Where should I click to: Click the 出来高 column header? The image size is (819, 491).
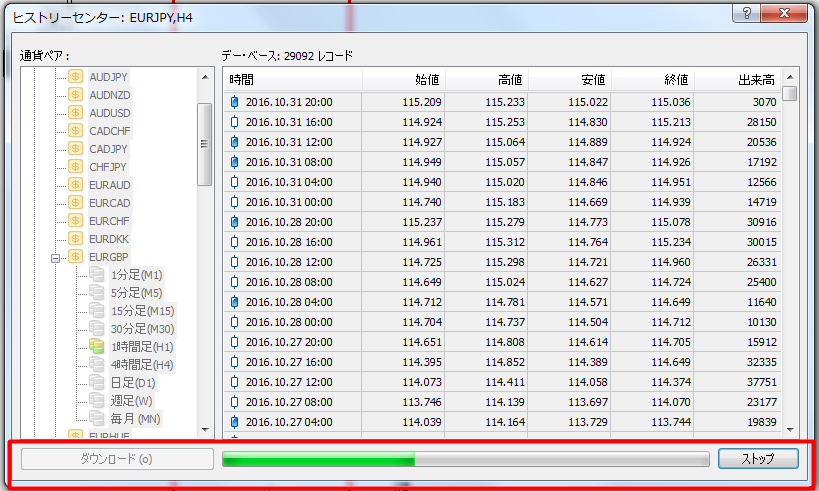point(738,80)
